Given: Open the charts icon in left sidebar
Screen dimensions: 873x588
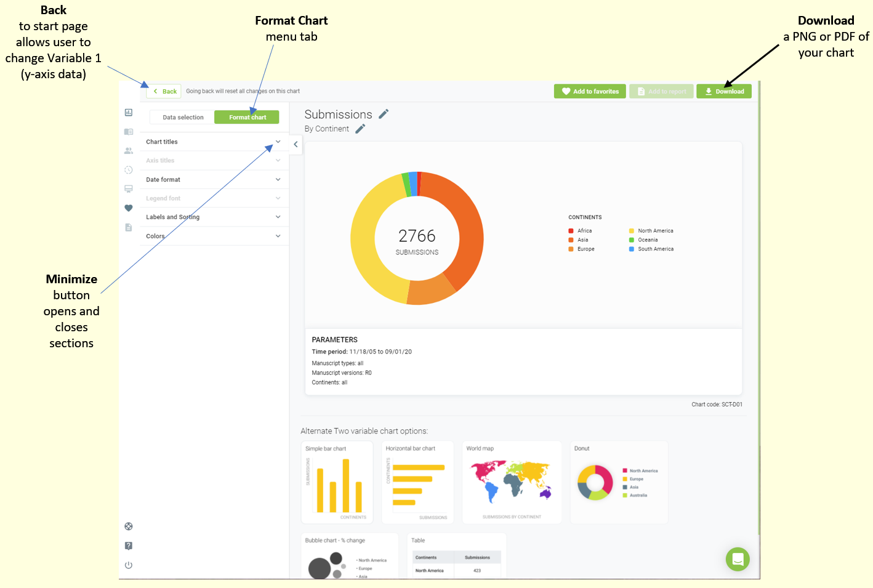Looking at the screenshot, I should pyautogui.click(x=129, y=113).
